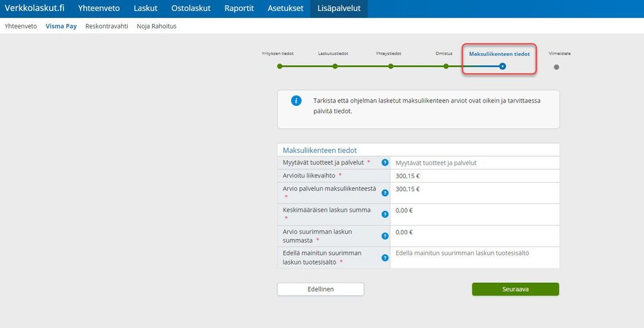Click the Arvioitu liikevaihto label
The image size is (644, 328).
tap(309, 176)
